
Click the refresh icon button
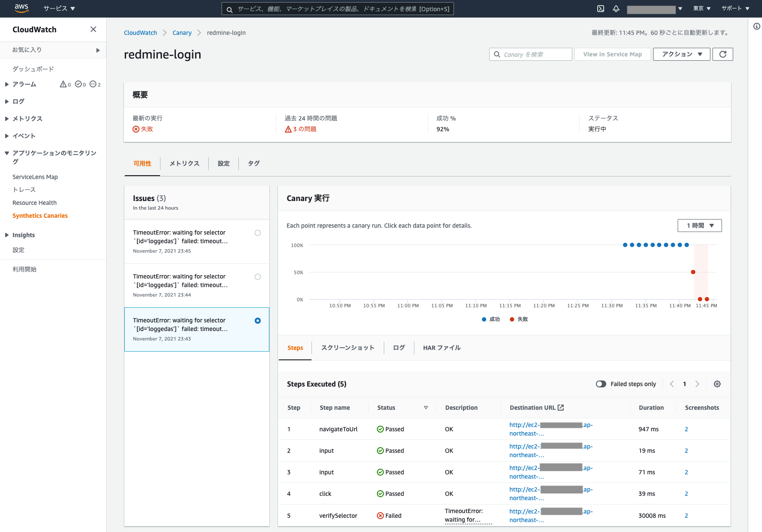722,54
